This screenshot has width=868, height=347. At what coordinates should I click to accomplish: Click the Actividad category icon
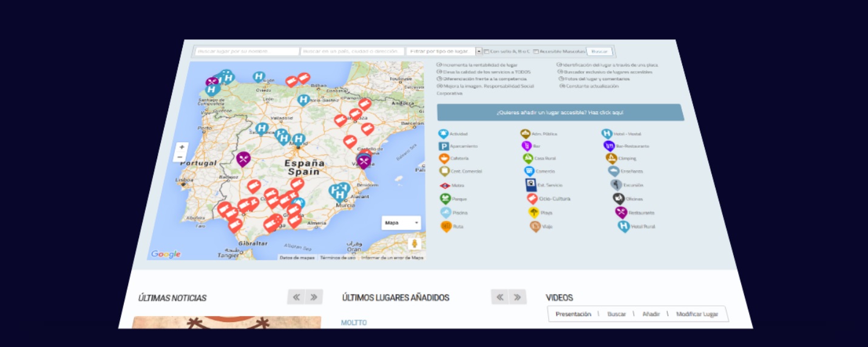tap(443, 134)
